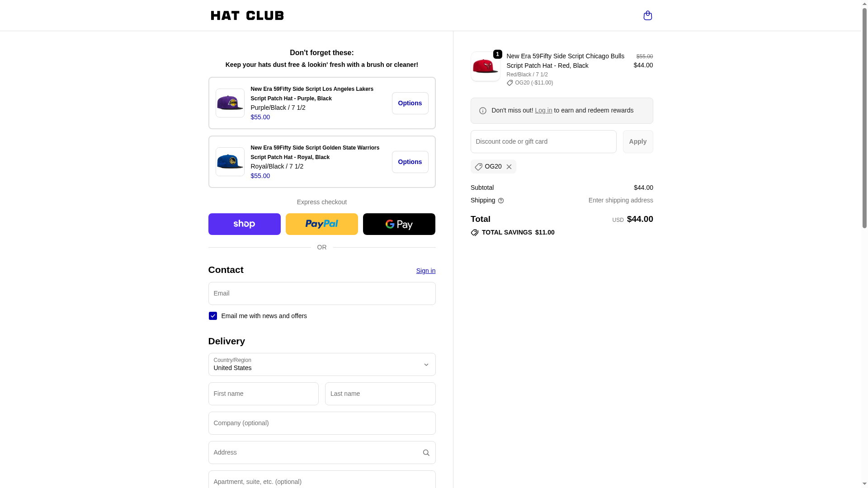Open Options for the Warriors hat
The height and width of the screenshot is (488, 868).
click(x=410, y=162)
